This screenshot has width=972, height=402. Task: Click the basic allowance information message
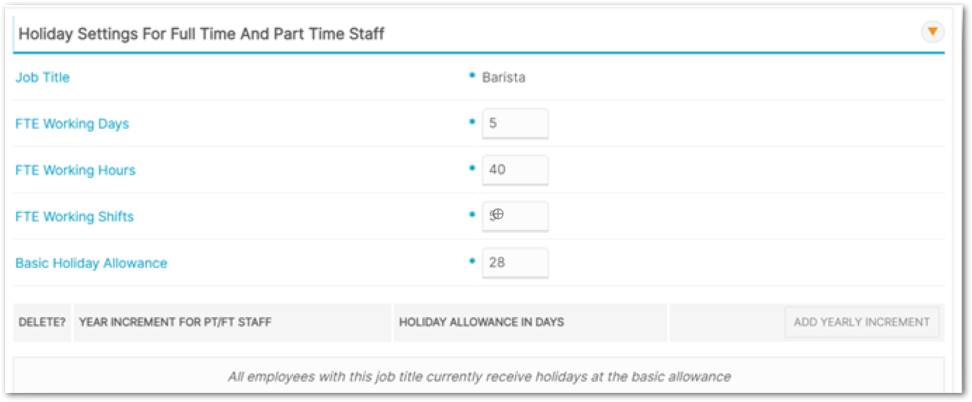coord(479,377)
